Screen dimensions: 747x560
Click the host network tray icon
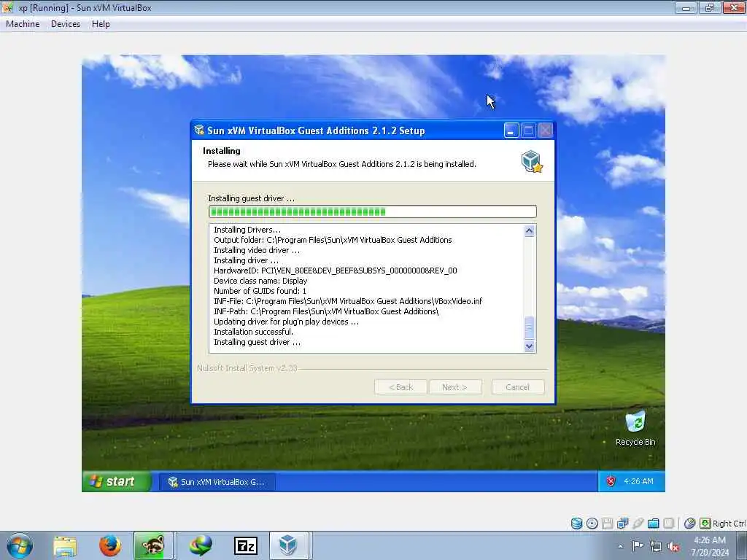click(656, 546)
